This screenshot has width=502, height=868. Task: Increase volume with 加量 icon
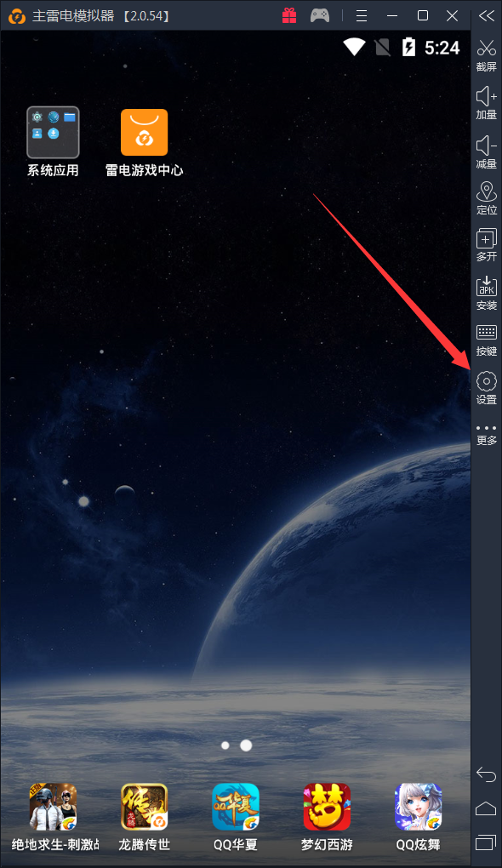[487, 96]
